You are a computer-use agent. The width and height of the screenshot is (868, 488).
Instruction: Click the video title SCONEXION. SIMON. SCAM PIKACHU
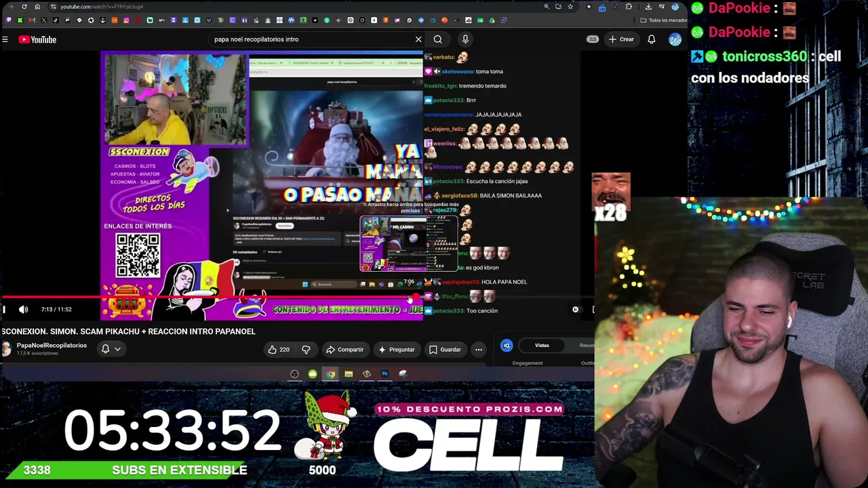coord(129,331)
